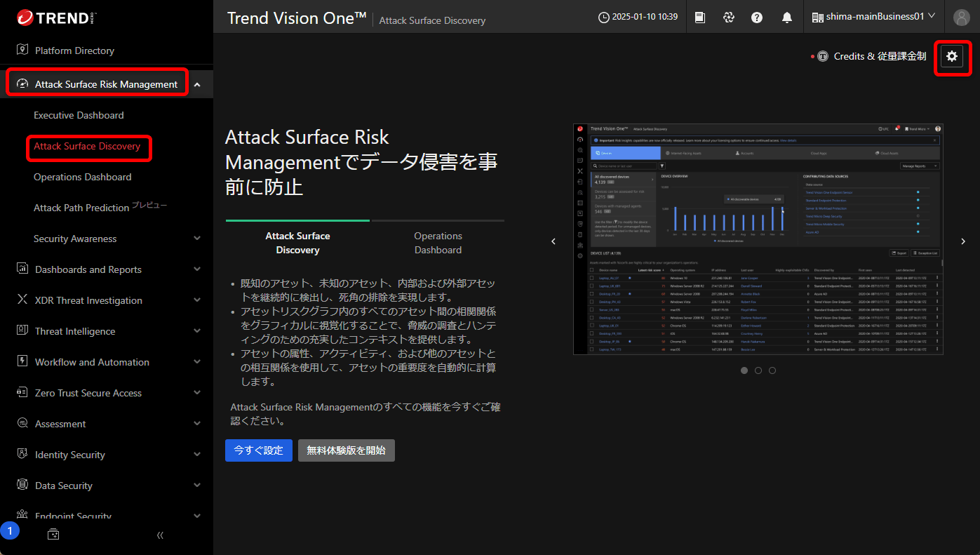Click the 今すぐ設定 button
980x555 pixels.
point(259,450)
